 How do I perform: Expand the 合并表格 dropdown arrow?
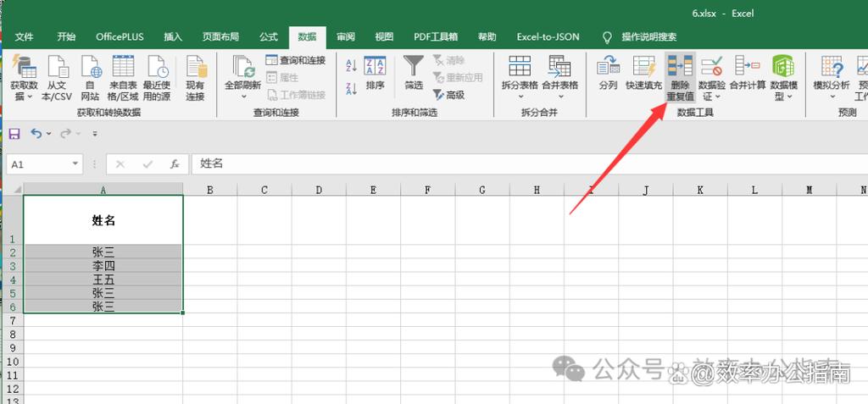[560, 97]
